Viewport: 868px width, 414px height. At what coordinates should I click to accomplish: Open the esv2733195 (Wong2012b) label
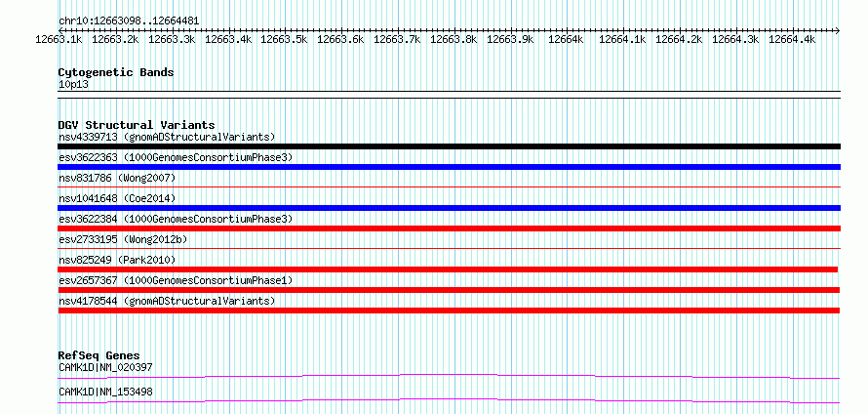(x=123, y=239)
